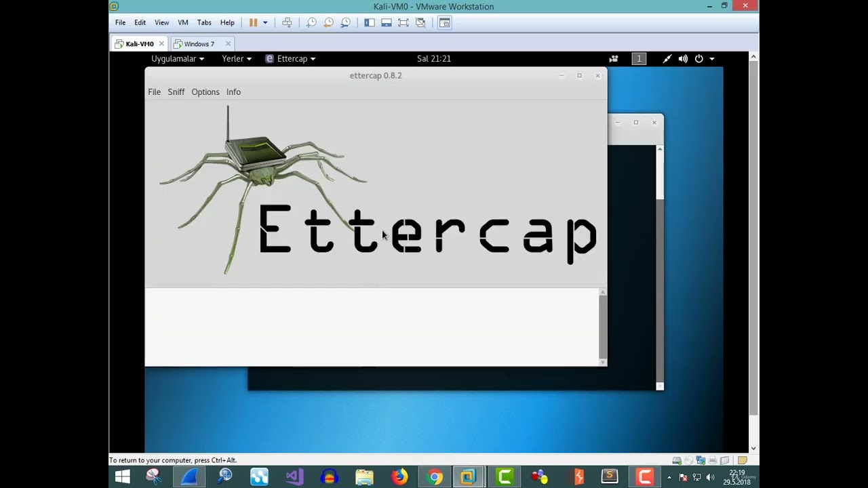Toggle the thumbnail bar view

(387, 22)
